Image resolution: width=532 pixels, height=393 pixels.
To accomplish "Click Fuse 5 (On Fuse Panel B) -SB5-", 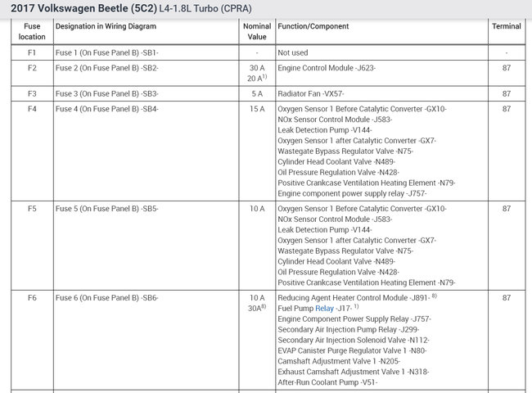I will pos(107,209).
